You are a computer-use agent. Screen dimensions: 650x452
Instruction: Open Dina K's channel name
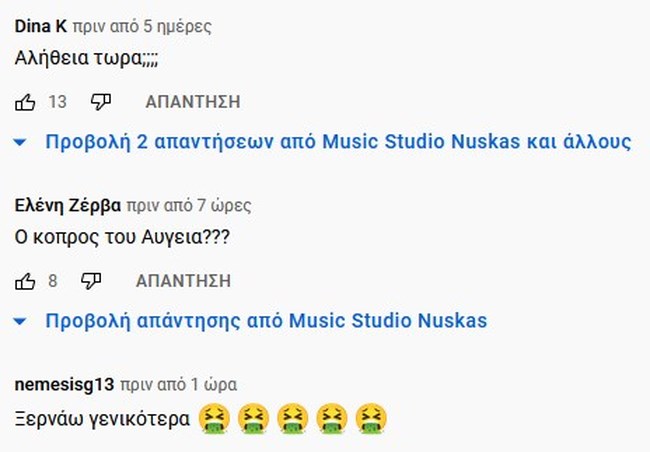[41, 27]
